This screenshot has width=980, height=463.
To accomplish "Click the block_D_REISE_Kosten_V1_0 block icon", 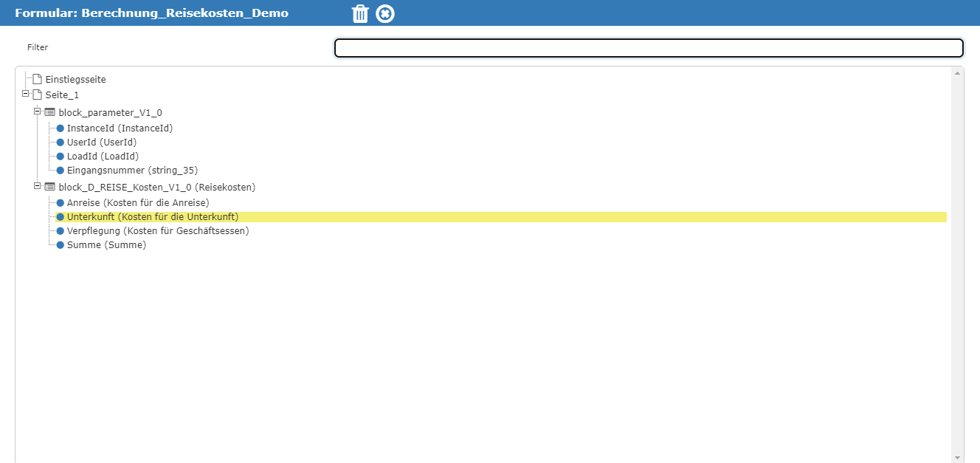I will (x=49, y=187).
